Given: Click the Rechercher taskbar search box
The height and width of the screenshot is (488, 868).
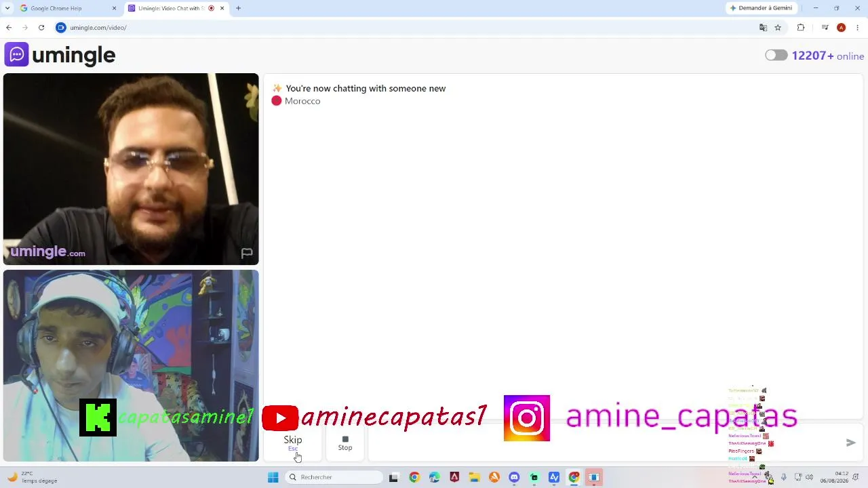Looking at the screenshot, I should 334,477.
